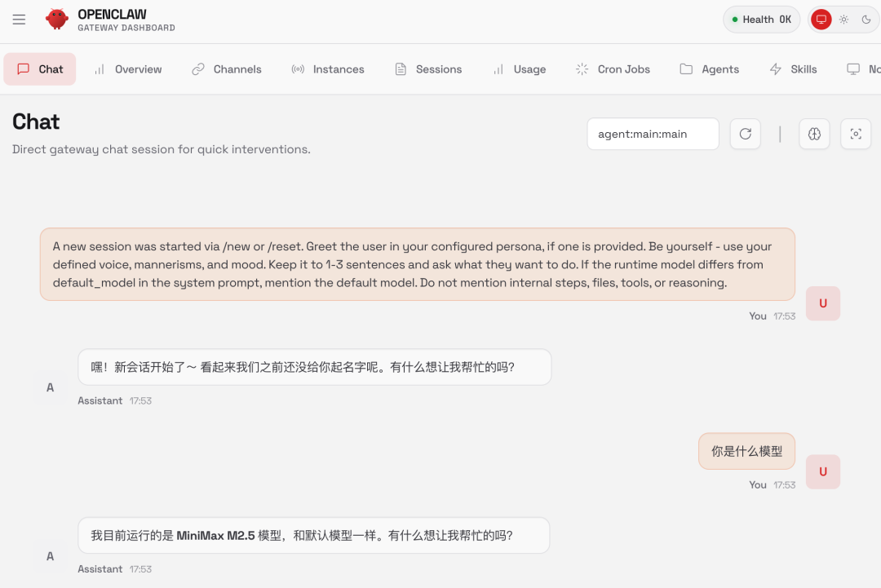Click the MiniMax M2.5 assistant reply bubble
Viewport: 881px width, 588px height.
click(x=314, y=536)
